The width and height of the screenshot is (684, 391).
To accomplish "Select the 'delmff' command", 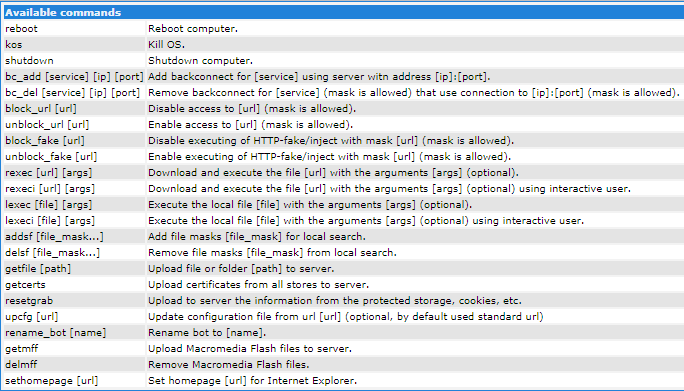I will coord(21,365).
